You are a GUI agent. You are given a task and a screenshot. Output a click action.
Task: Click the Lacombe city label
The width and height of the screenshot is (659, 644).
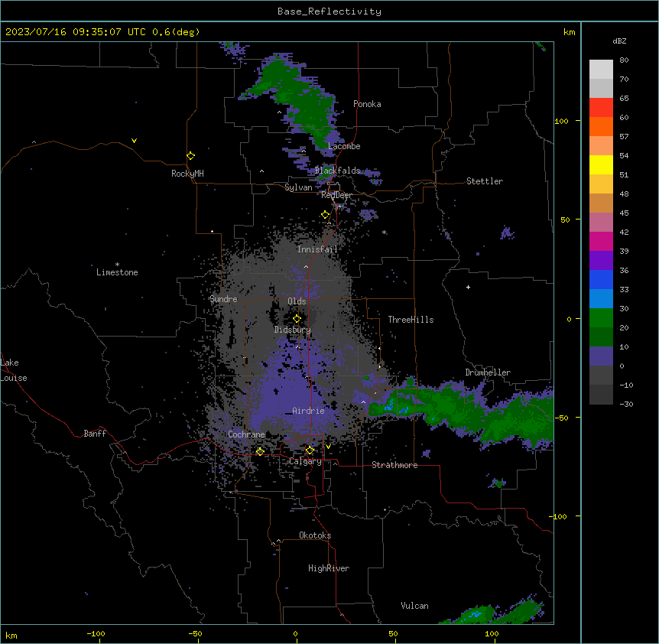[x=344, y=146]
